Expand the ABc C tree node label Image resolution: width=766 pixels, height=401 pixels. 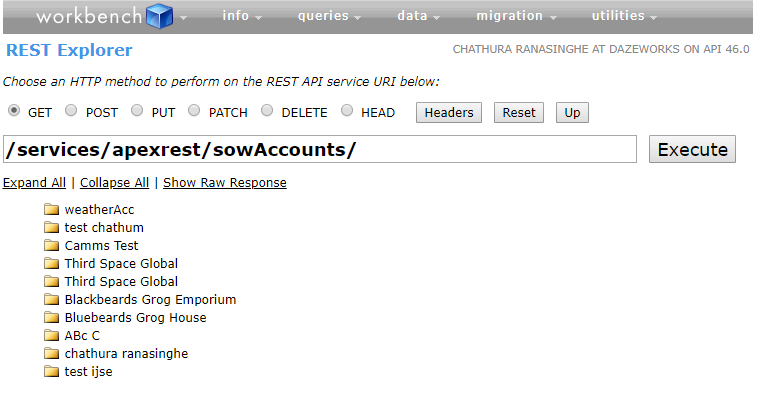82,336
